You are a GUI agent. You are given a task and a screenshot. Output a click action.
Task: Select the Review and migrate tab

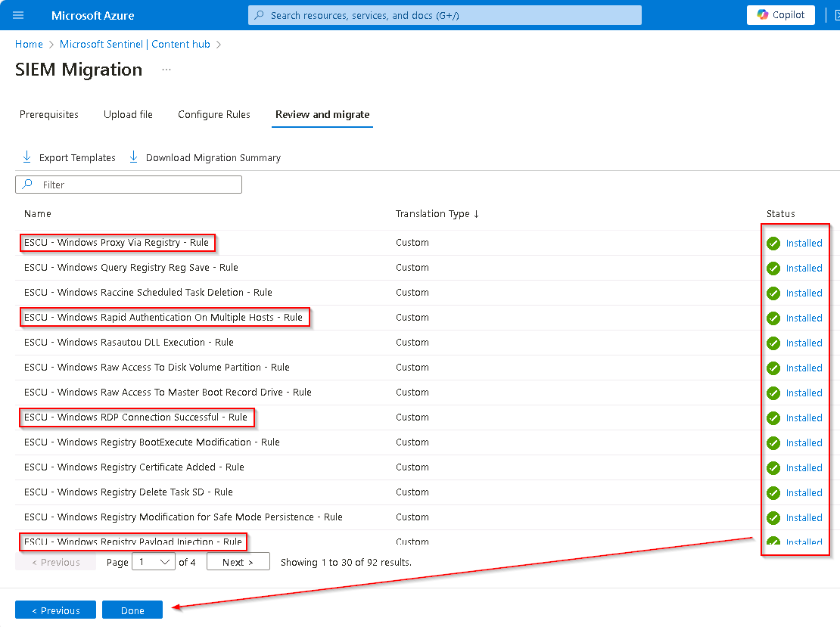(x=322, y=114)
